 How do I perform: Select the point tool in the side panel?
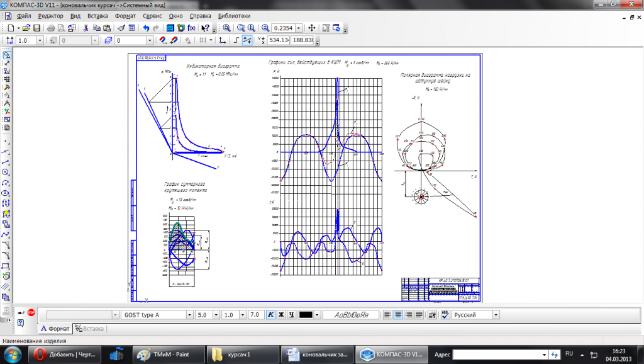coord(6,142)
